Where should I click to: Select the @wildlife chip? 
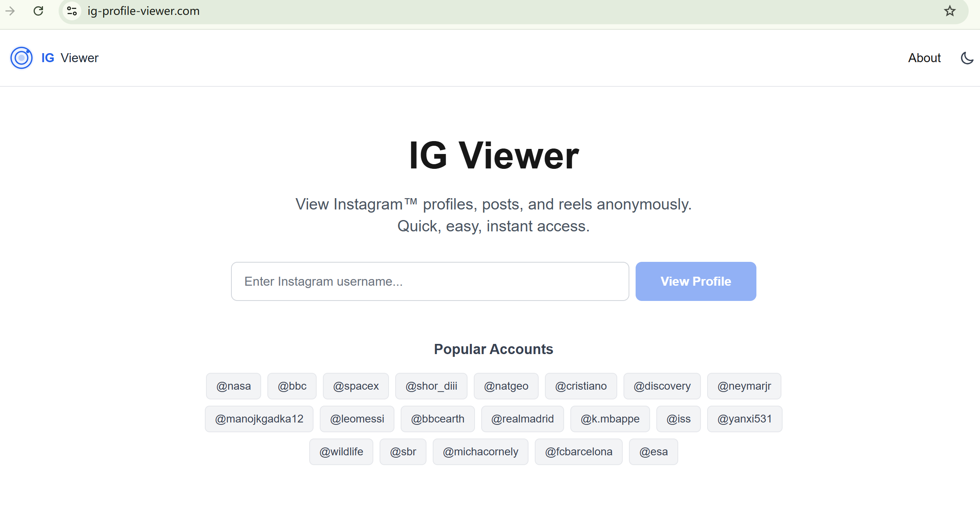(x=340, y=451)
